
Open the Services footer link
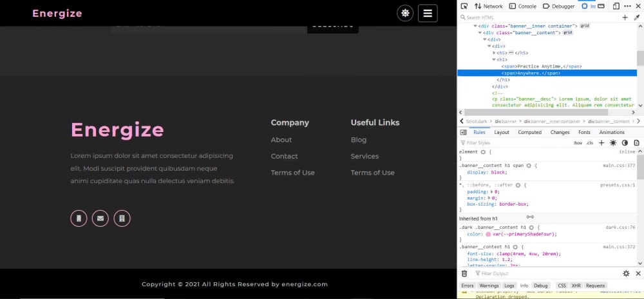point(365,156)
